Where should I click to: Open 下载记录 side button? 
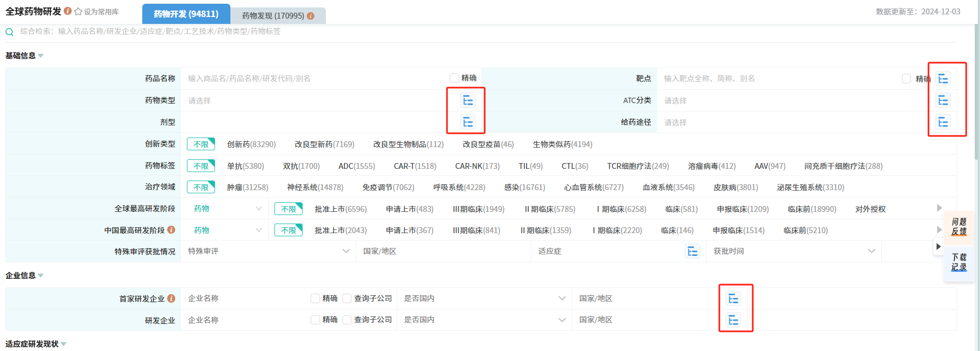point(959,262)
